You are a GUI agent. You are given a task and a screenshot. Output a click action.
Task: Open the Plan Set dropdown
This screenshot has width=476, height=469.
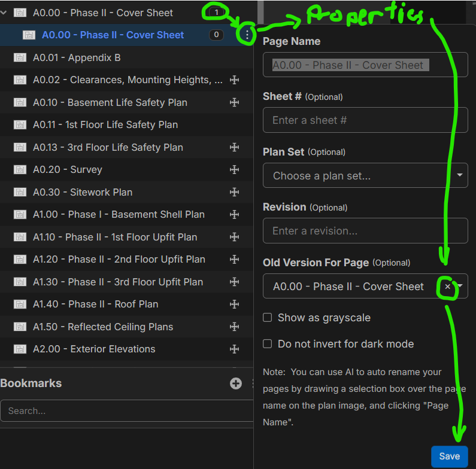coord(365,176)
